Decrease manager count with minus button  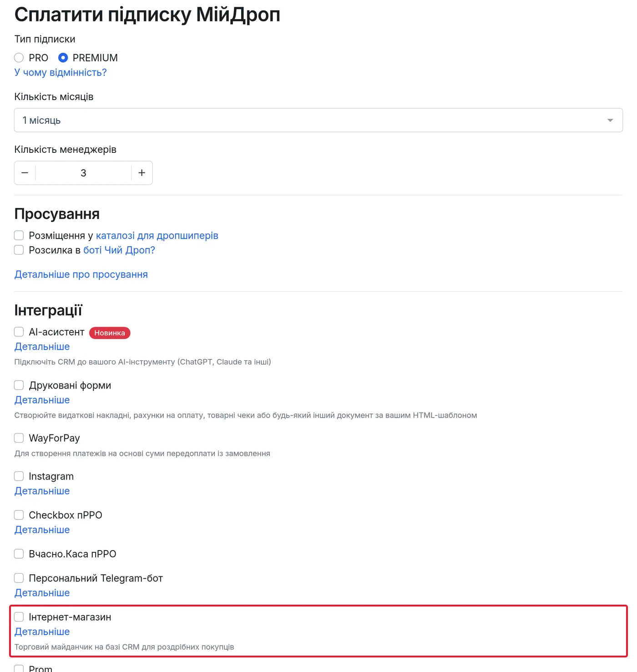(25, 173)
